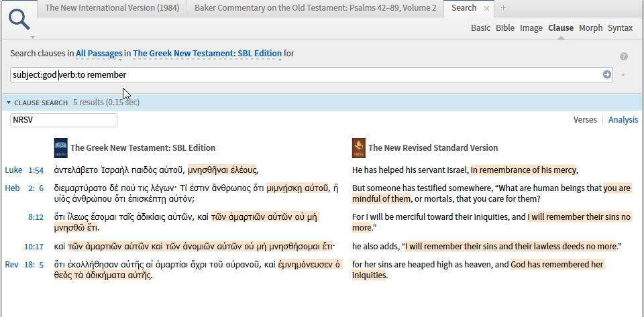Click the SBL Greek New Testament cover thumbnail
644x317 pixels.
60,148
